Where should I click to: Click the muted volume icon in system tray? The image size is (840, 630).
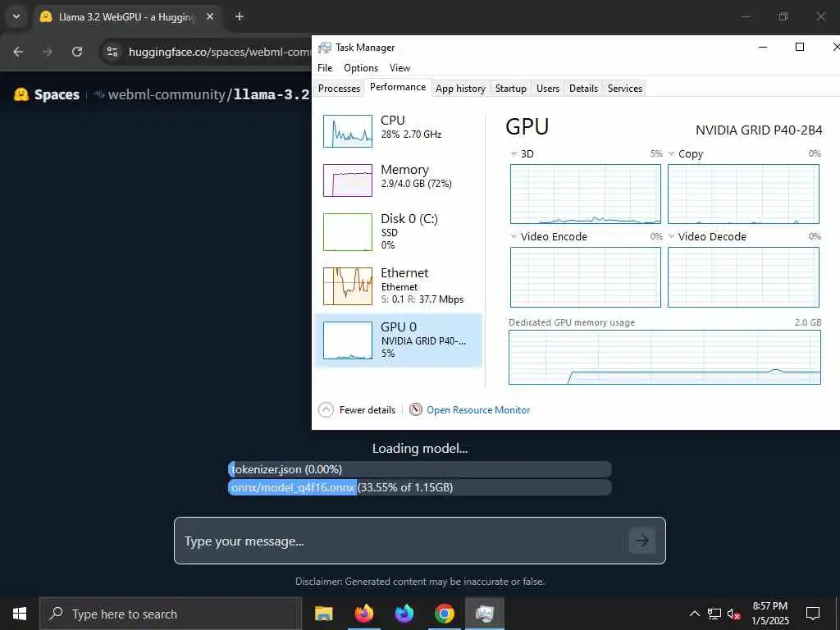click(734, 614)
